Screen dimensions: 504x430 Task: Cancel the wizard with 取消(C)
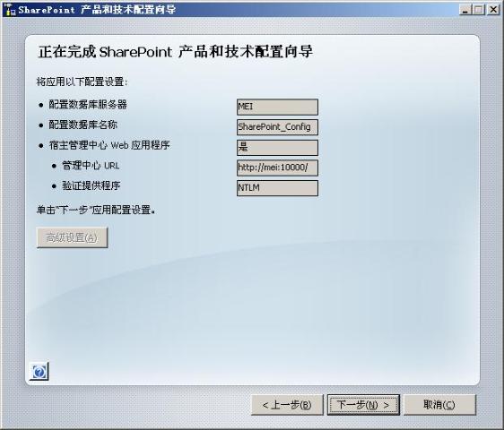coord(439,405)
